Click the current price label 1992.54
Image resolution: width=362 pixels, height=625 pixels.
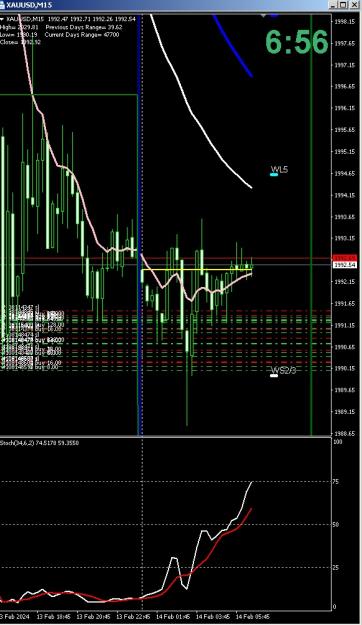345,265
